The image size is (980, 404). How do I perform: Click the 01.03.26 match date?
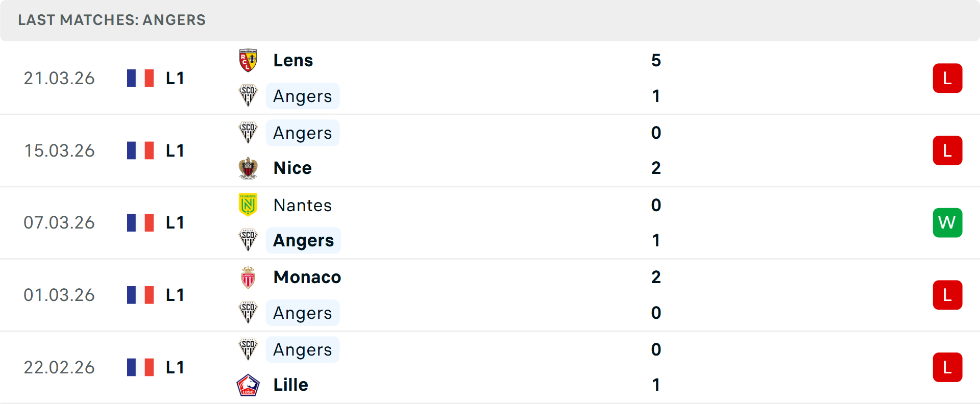coord(59,295)
